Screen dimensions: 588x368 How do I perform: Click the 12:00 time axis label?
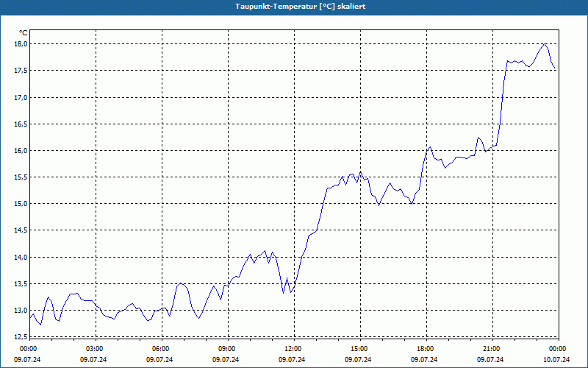coord(293,349)
